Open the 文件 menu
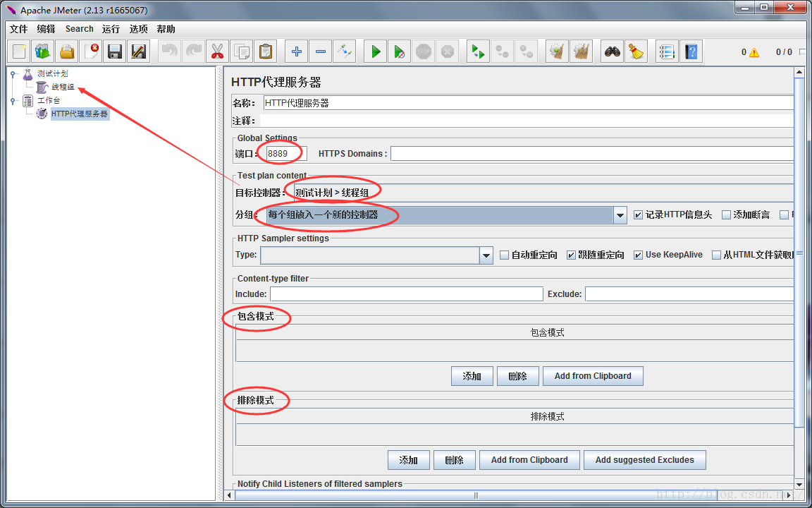This screenshot has height=508, width=812. click(18, 29)
